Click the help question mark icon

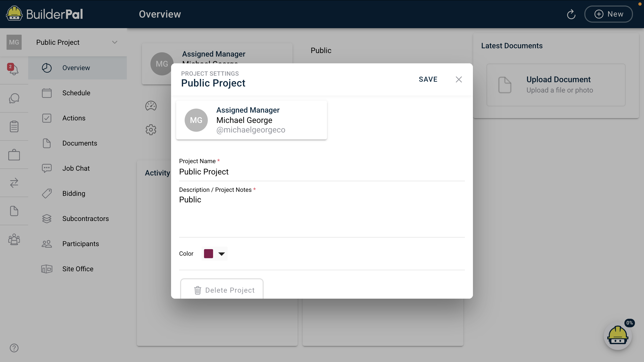click(x=14, y=348)
